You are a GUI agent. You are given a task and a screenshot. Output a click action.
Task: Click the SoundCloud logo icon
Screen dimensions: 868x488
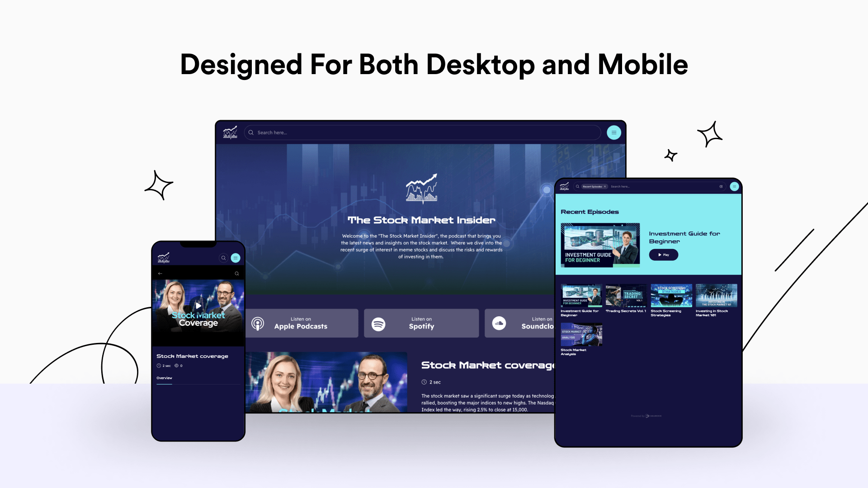499,324
